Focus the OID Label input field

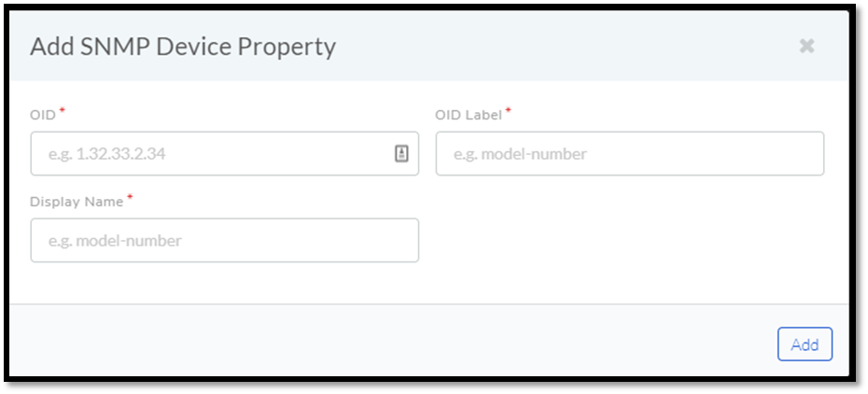629,154
